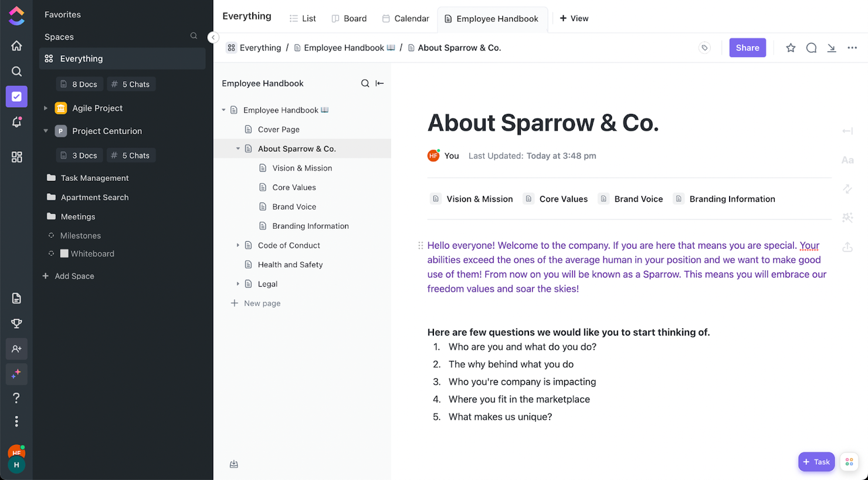Click the invite people icon
The height and width of the screenshot is (480, 868).
coord(16,349)
